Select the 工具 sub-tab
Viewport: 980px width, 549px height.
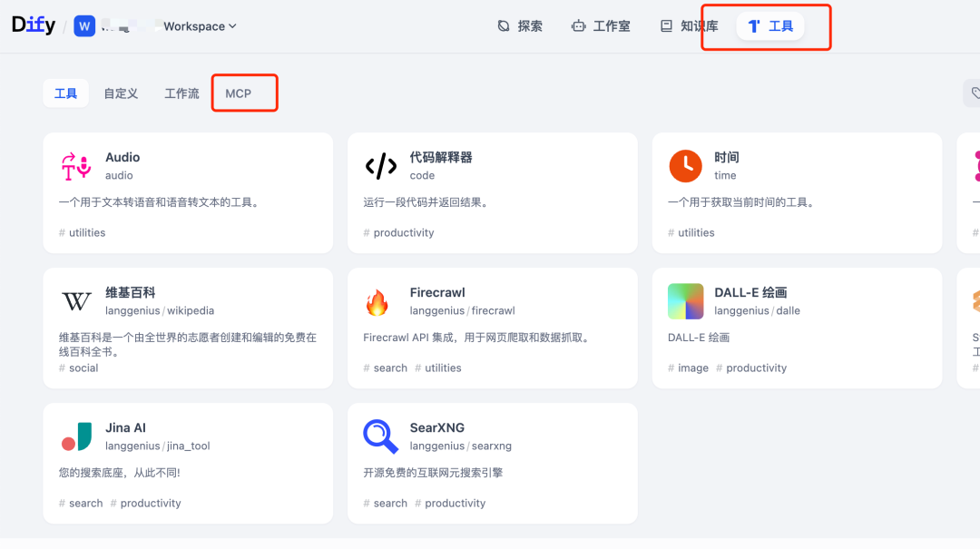pyautogui.click(x=65, y=93)
